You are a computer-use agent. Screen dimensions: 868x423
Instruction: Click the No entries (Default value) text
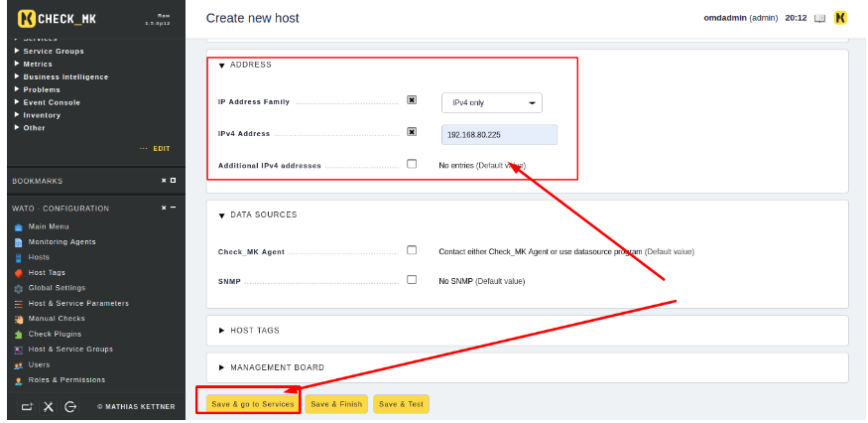482,165
